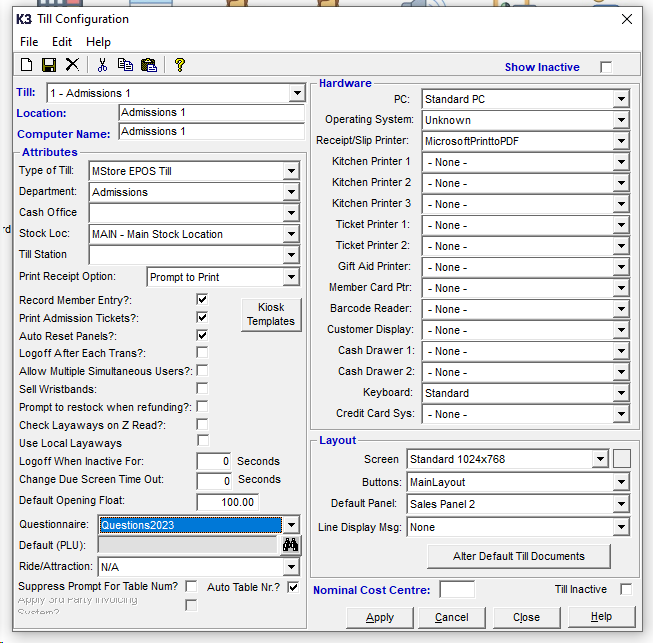Close the Till Configuration window
This screenshot has width=653, height=643.
pos(627,19)
